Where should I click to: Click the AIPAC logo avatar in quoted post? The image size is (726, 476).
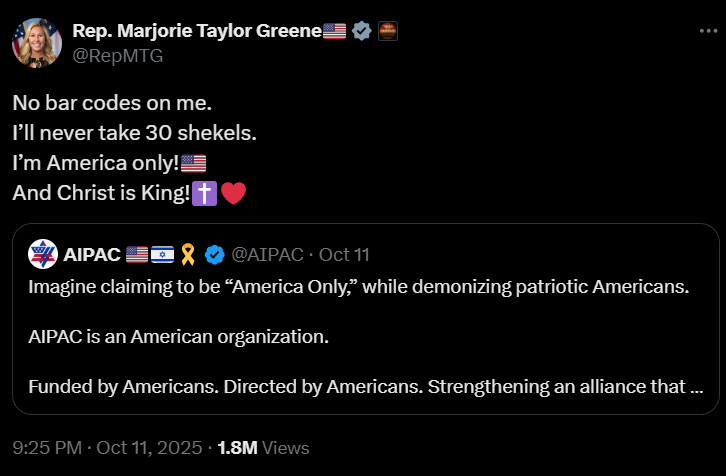42,255
